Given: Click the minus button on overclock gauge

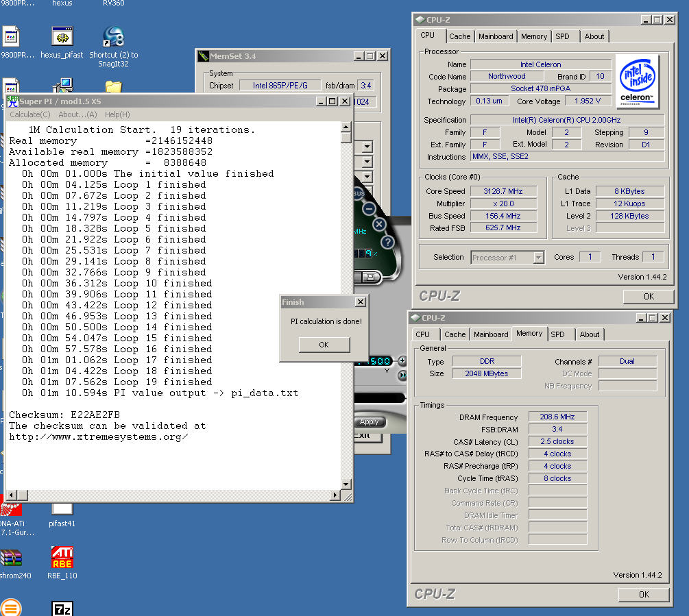Looking at the screenshot, I should 369,209.
